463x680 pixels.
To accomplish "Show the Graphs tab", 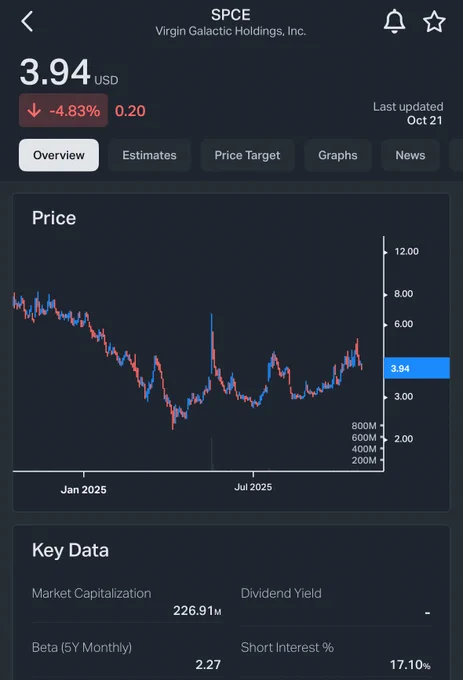I will coord(338,155).
